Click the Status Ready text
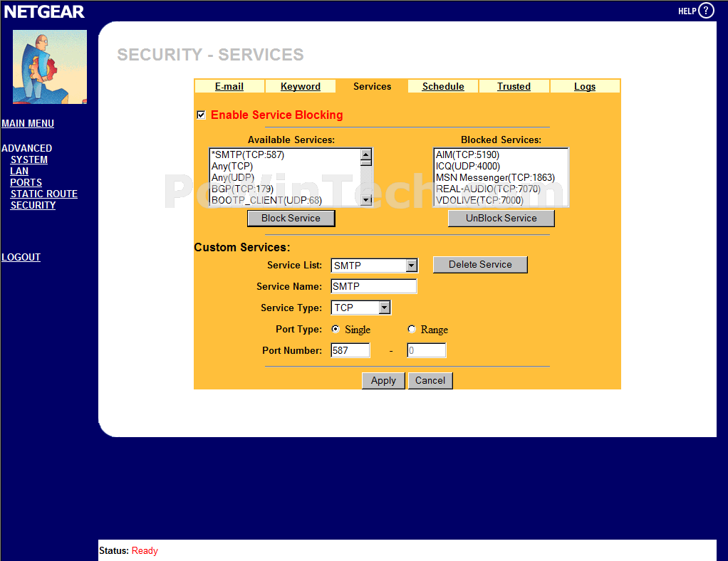 tap(129, 551)
